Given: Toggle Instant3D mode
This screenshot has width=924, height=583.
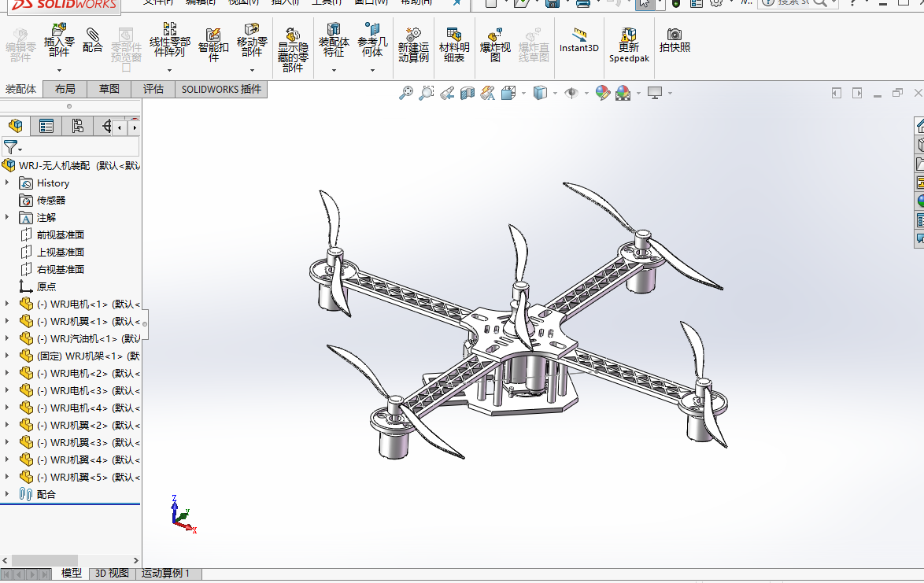Looking at the screenshot, I should [x=579, y=40].
